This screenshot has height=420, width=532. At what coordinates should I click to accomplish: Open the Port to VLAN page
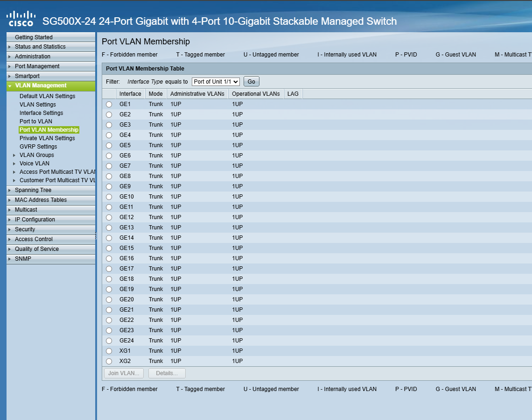(35, 121)
